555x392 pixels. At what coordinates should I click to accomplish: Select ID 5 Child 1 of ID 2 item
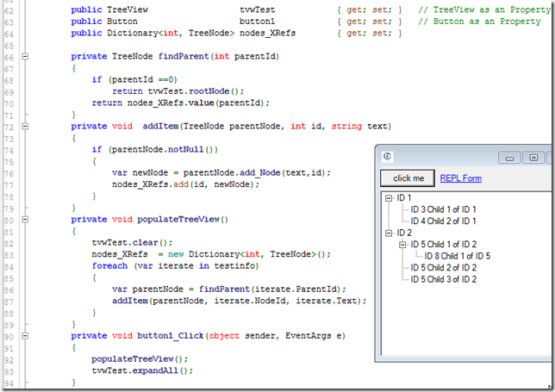[444, 245]
